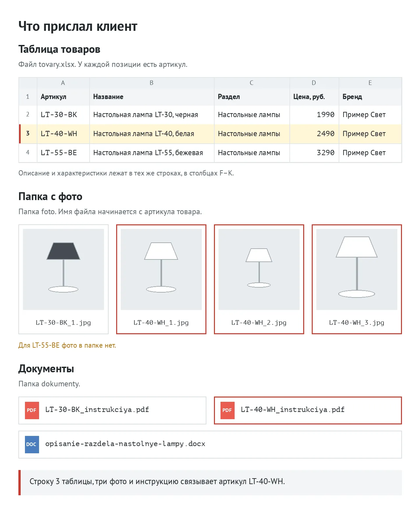Click the 'Цена, руб.' header cell
The image size is (420, 512).
tap(314, 97)
